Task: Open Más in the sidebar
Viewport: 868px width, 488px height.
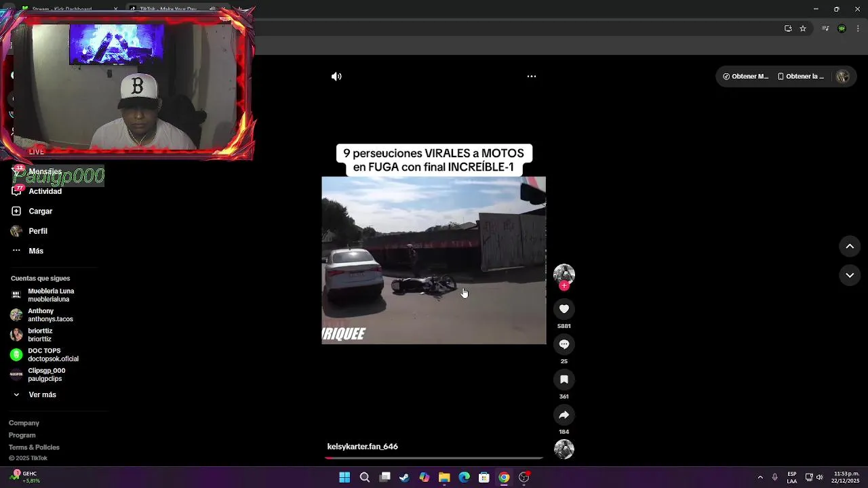Action: [36, 251]
